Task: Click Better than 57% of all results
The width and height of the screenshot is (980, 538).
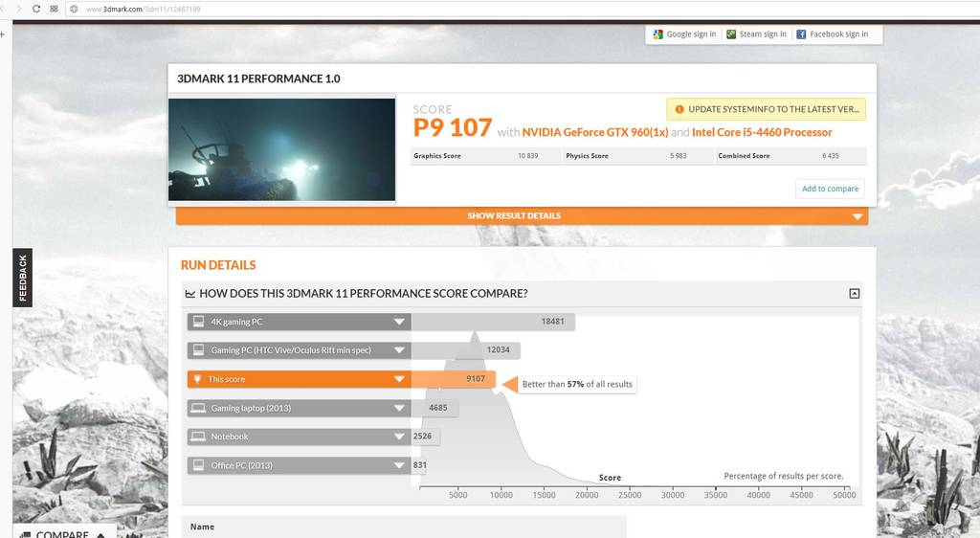Action: tap(577, 385)
